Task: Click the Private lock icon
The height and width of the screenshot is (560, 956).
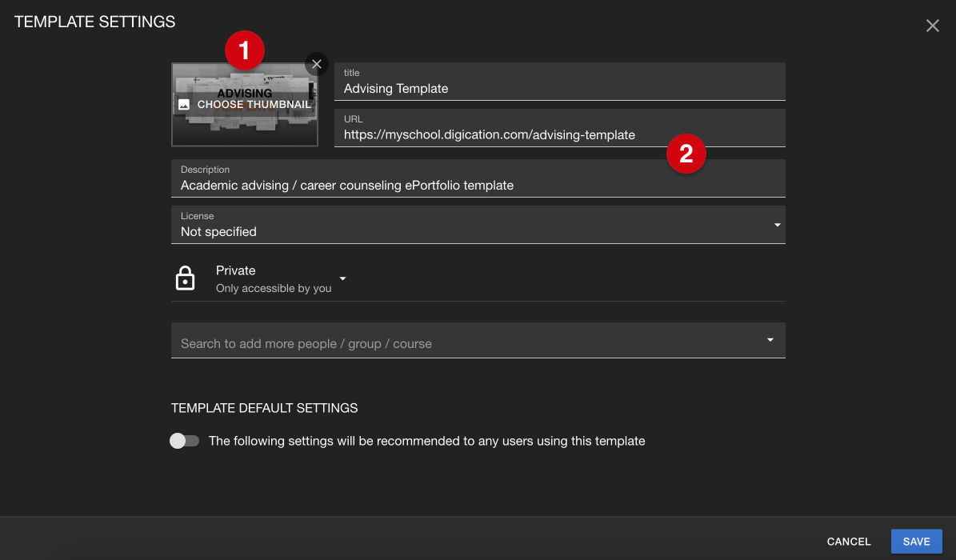Action: point(186,278)
